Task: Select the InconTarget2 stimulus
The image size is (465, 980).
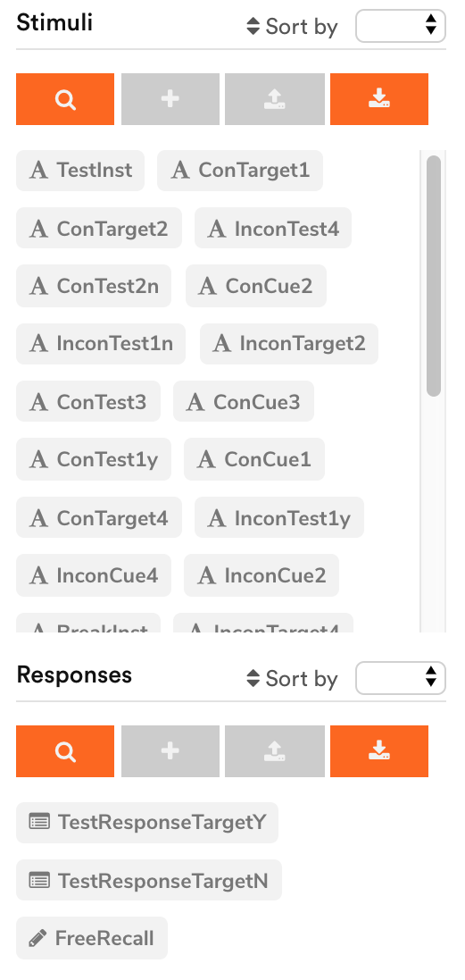Action: pos(289,343)
